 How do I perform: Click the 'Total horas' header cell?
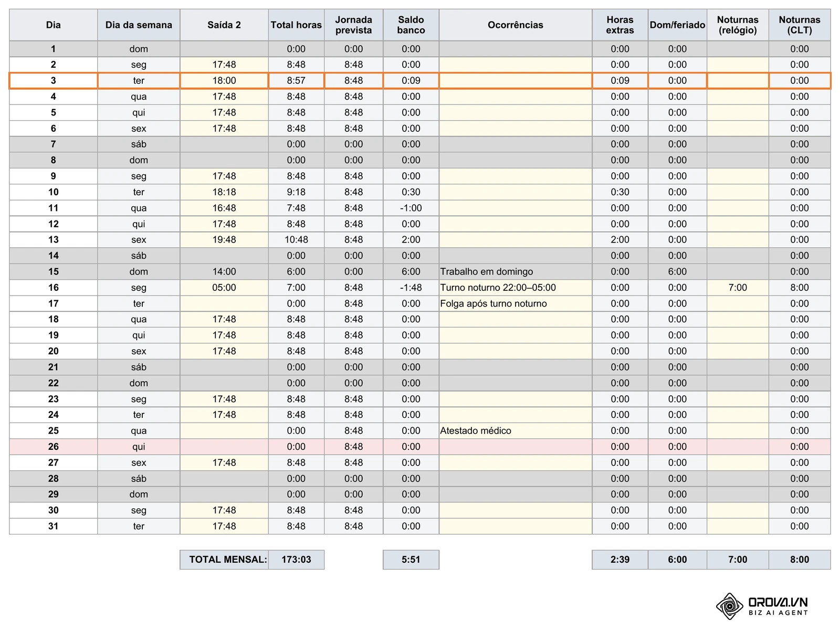[296, 25]
